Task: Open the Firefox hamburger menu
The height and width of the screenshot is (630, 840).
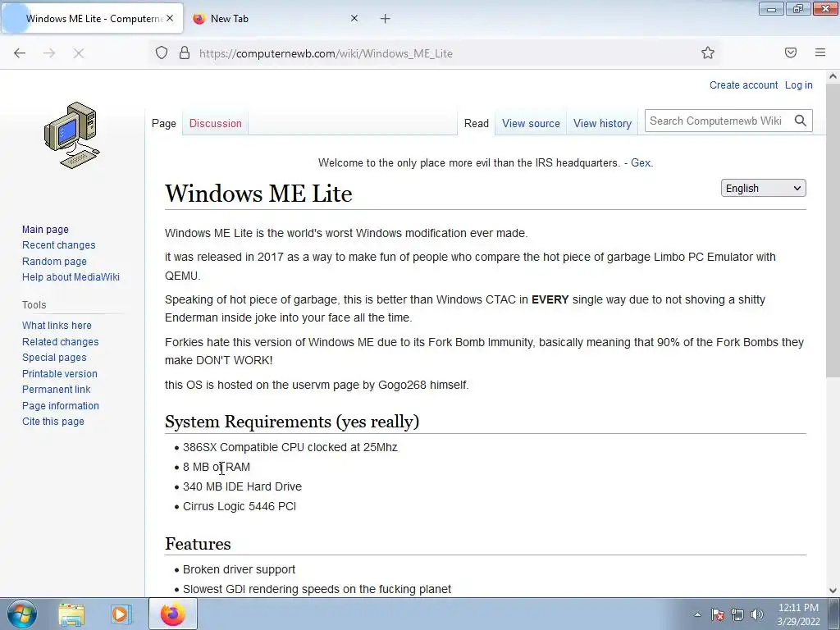Action: (x=820, y=52)
